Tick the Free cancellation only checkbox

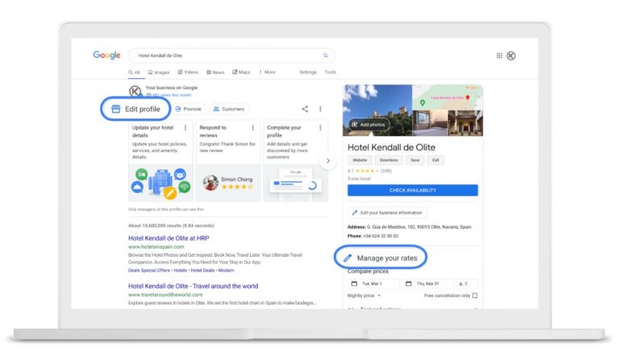pyautogui.click(x=475, y=296)
